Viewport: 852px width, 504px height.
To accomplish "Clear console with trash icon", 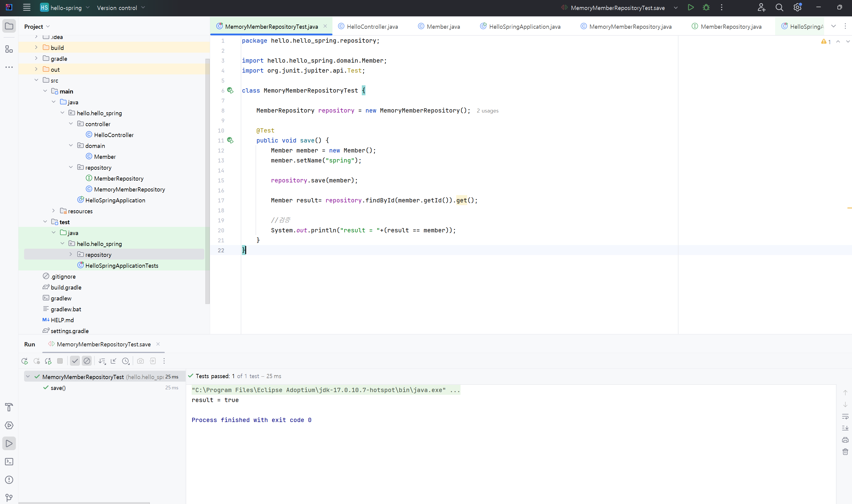I will (x=845, y=452).
